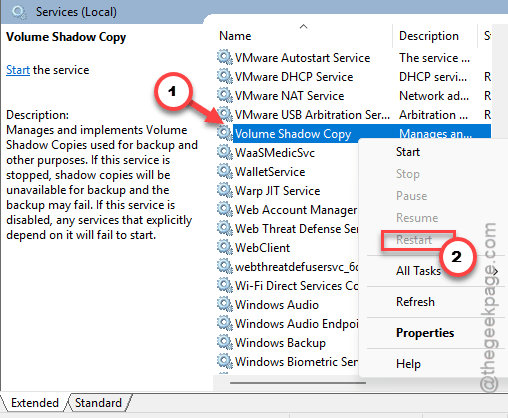Select the WebClient service gear icon

[224, 247]
